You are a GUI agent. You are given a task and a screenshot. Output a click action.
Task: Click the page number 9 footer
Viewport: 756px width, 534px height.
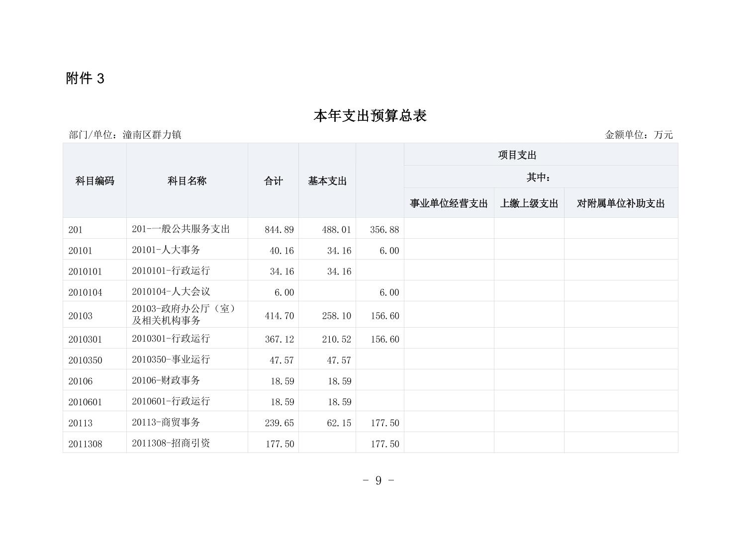pos(378,480)
